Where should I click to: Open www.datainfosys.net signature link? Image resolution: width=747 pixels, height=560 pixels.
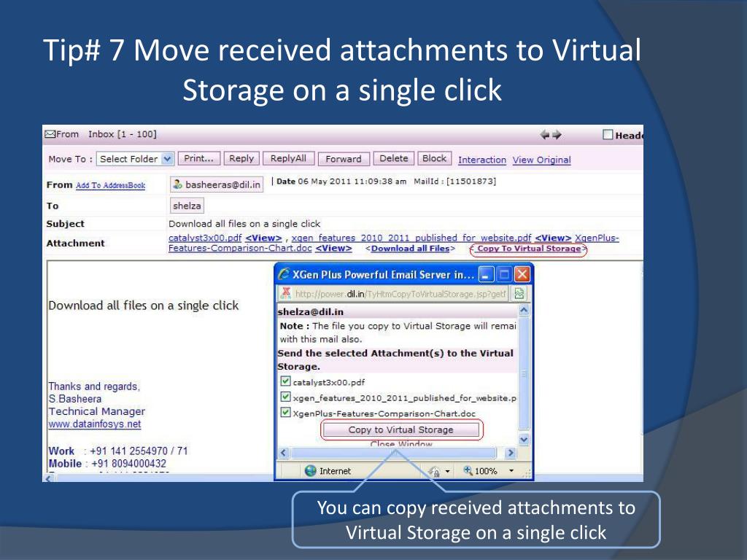click(x=95, y=424)
